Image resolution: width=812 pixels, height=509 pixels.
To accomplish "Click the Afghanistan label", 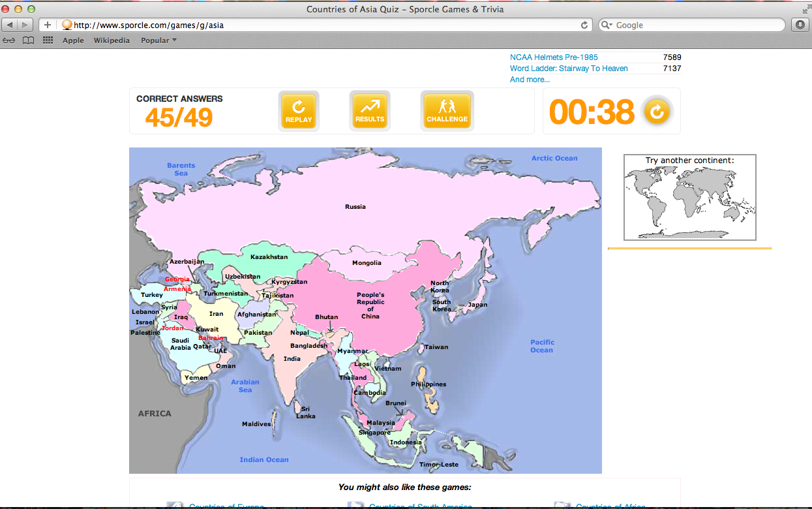I will (x=257, y=315).
